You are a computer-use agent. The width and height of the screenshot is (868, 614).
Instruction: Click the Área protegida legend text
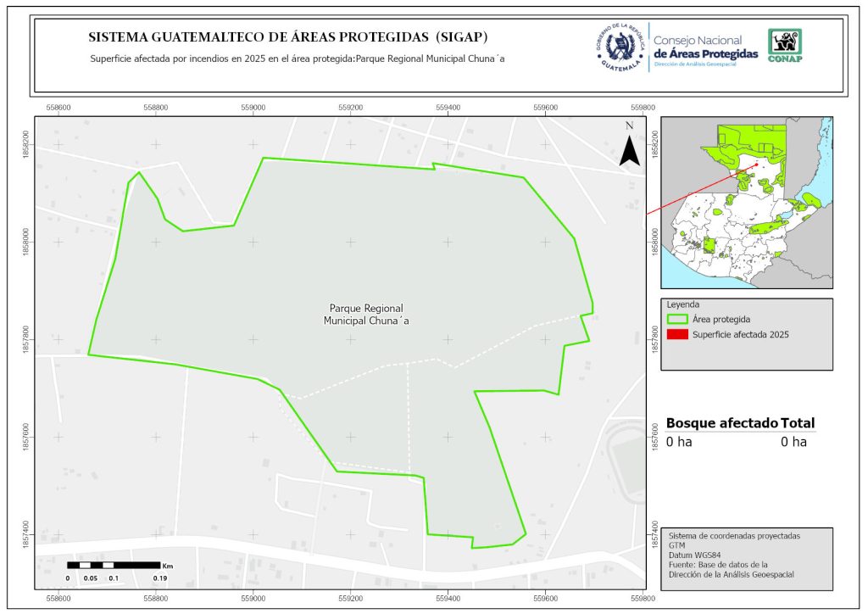(x=721, y=320)
